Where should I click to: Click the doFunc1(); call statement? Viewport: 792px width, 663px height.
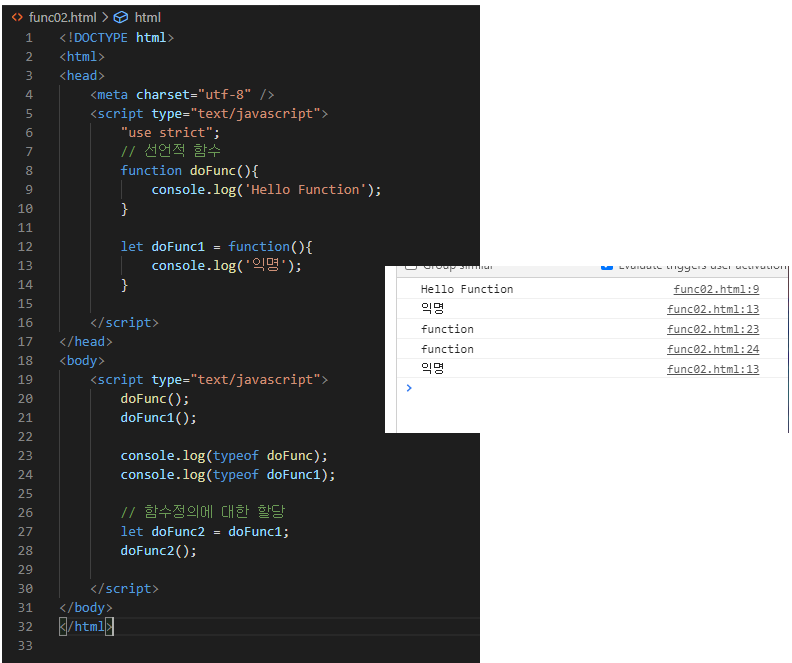[159, 418]
